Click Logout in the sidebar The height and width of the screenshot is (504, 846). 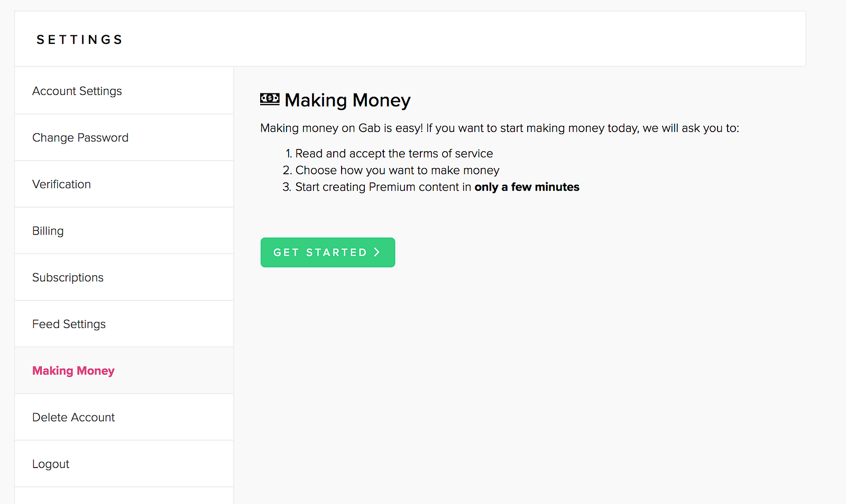pos(124,464)
